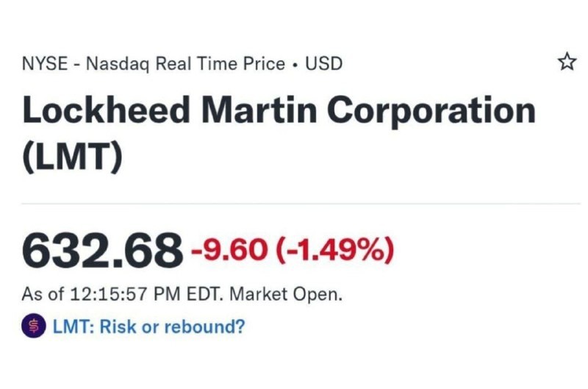
Task: Click the purple dollar-sign icon
Action: (x=34, y=326)
